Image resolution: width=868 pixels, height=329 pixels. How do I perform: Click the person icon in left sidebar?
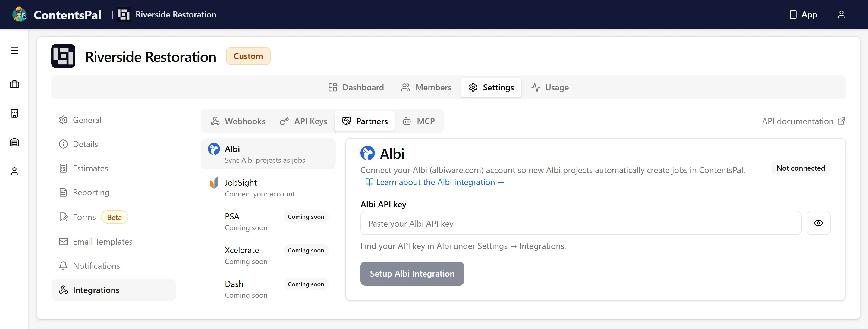pos(14,171)
